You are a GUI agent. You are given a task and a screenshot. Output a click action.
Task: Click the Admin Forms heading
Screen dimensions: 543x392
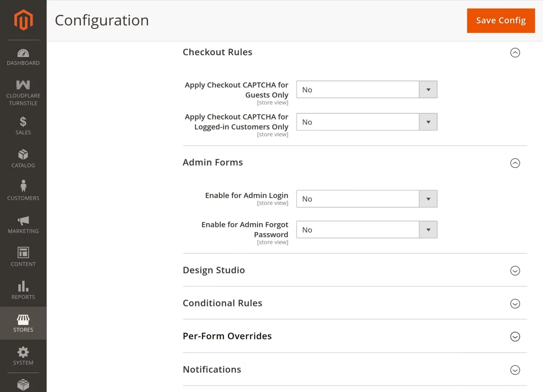pos(213,163)
